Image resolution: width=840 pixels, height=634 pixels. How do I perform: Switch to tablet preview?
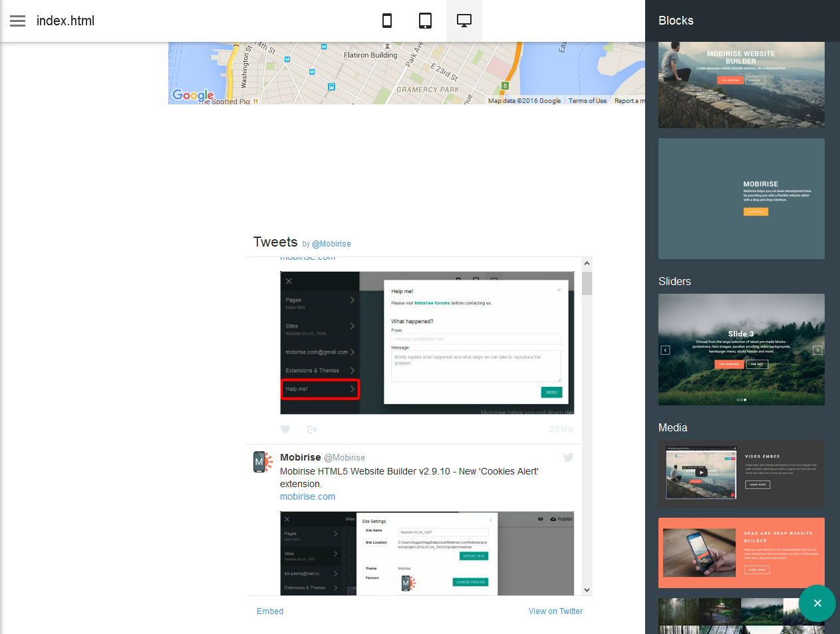point(425,21)
